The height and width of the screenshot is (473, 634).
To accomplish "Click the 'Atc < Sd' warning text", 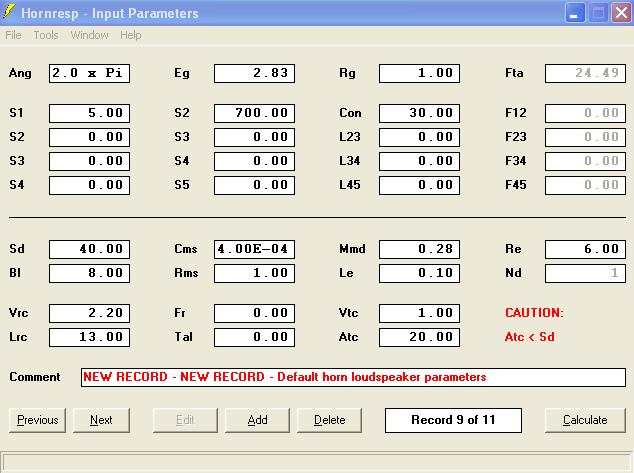I will tap(530, 336).
